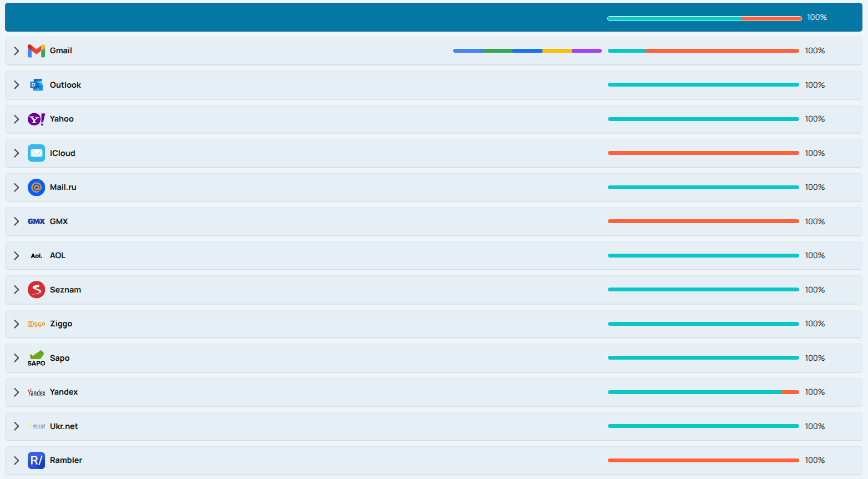Click the iCloud mail icon
868x479 pixels.
point(36,153)
